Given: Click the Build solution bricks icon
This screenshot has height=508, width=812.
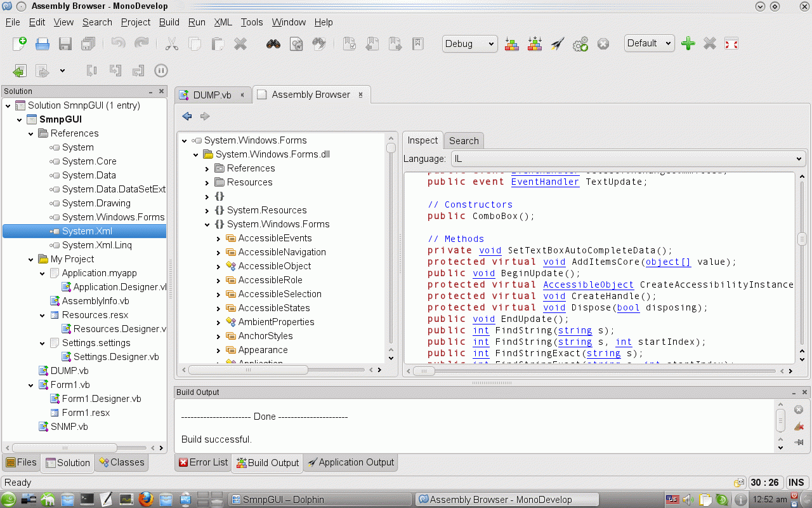Looking at the screenshot, I should (x=512, y=44).
